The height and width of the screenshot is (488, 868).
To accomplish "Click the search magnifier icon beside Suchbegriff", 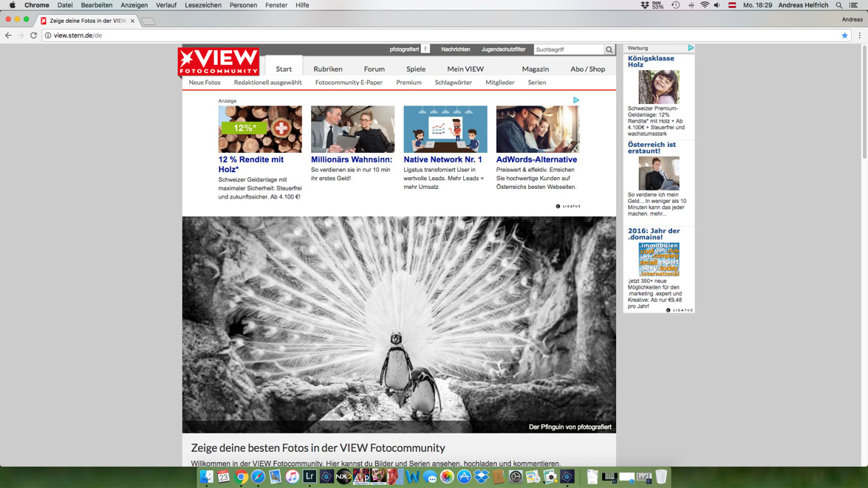I will point(609,49).
